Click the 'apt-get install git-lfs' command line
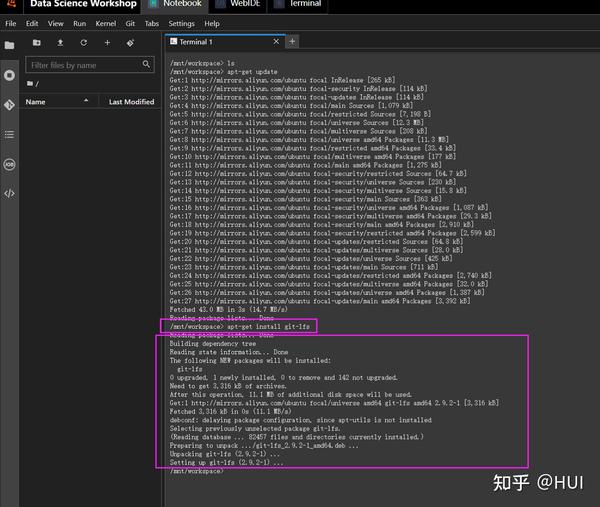600x507 pixels. pyautogui.click(x=240, y=326)
